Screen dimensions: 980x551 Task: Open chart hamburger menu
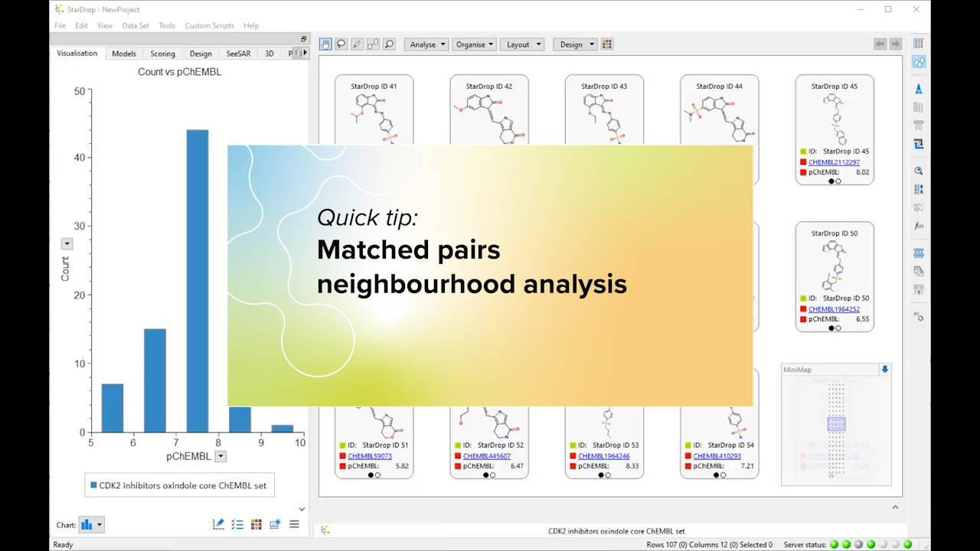pos(294,525)
